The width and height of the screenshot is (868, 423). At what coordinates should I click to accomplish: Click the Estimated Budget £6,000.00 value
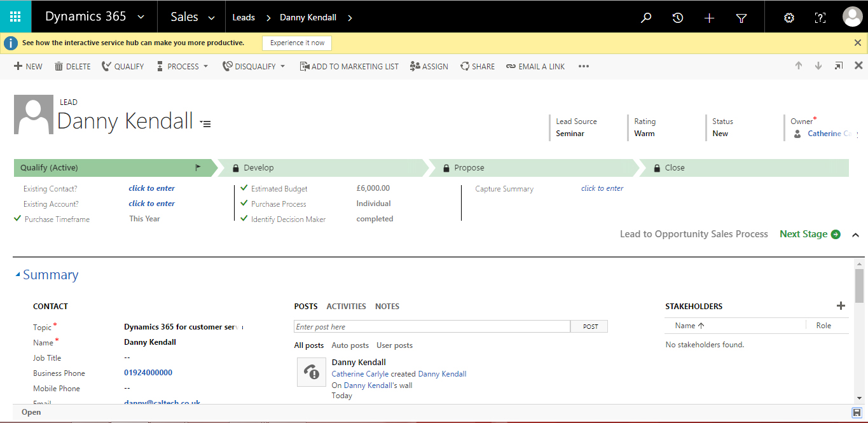(373, 188)
